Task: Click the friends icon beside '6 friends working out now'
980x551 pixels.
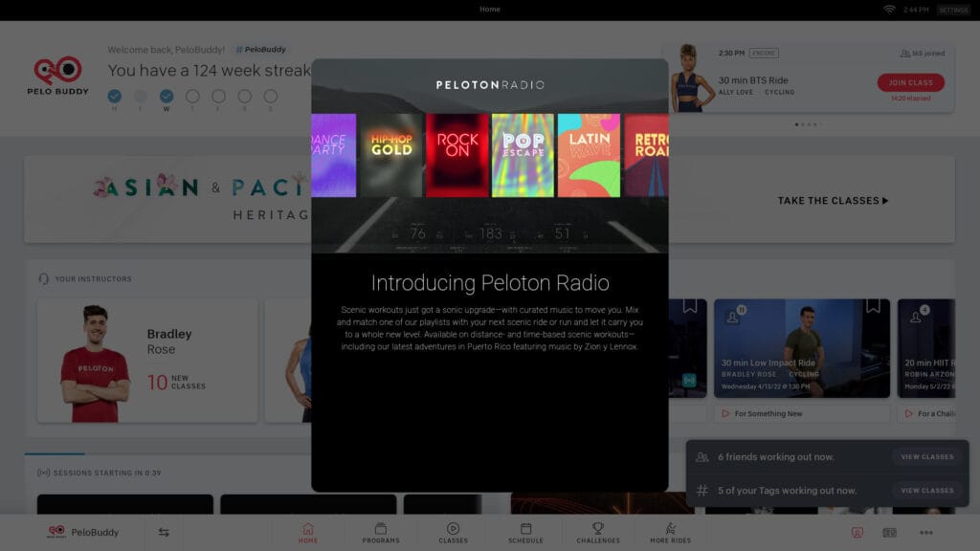Action: (x=702, y=457)
